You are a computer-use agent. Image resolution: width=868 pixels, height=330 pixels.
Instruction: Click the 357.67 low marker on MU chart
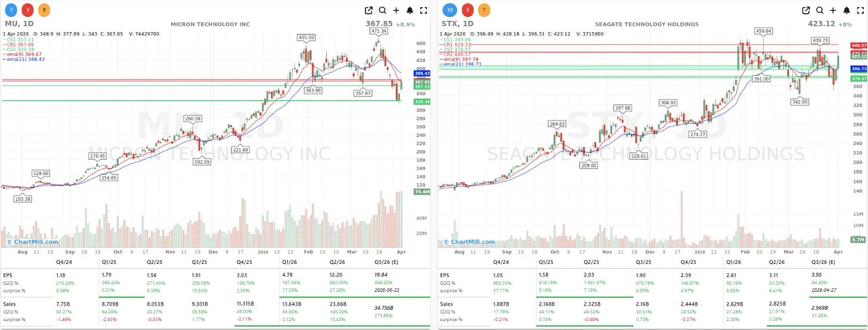362,93
